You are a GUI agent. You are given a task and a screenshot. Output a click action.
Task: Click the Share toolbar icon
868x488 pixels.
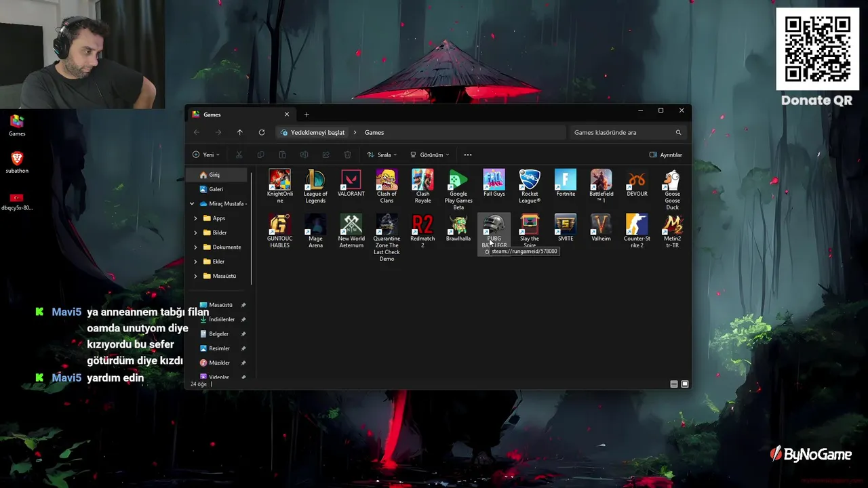pyautogui.click(x=325, y=155)
